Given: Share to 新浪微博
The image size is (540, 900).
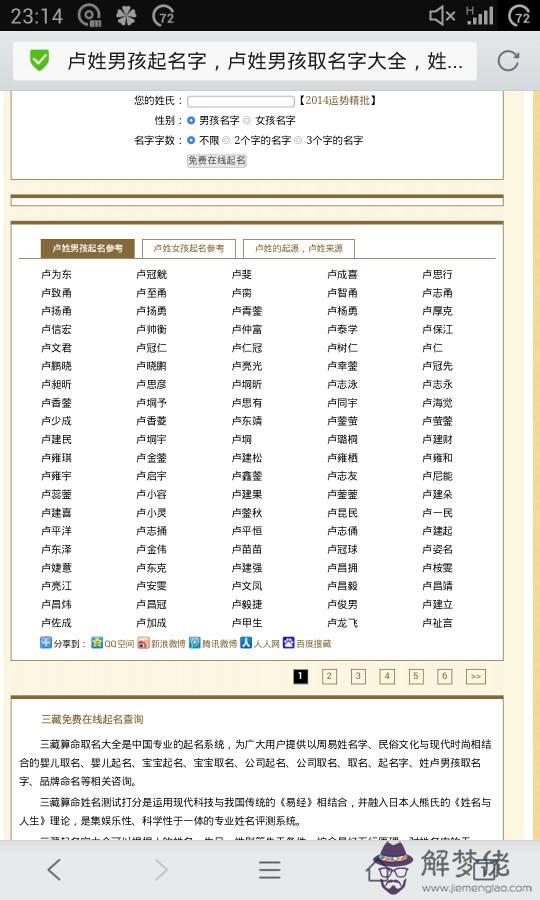Looking at the screenshot, I should tap(161, 643).
